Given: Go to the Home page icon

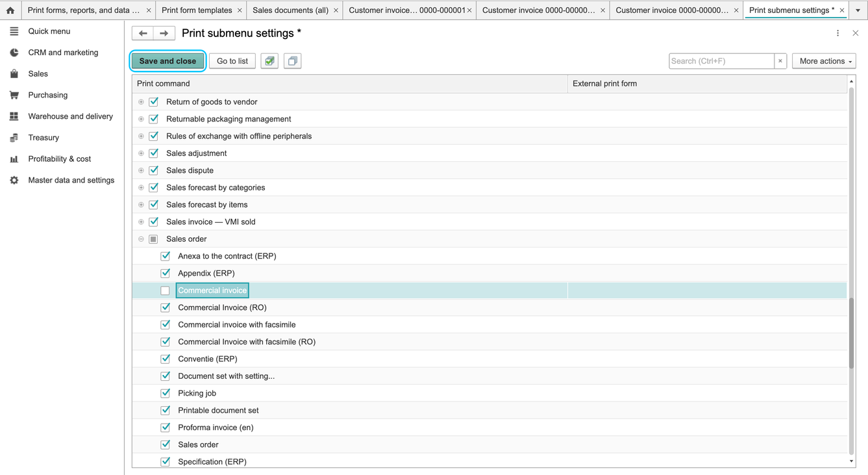Looking at the screenshot, I should click(x=10, y=10).
